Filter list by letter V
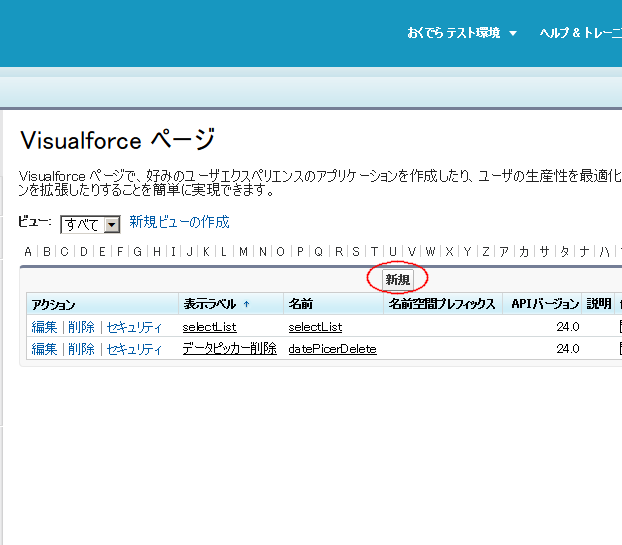The height and width of the screenshot is (545, 622). [x=412, y=252]
